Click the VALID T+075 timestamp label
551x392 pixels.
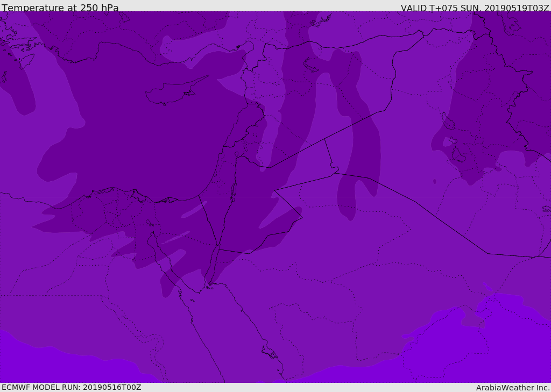475,8
